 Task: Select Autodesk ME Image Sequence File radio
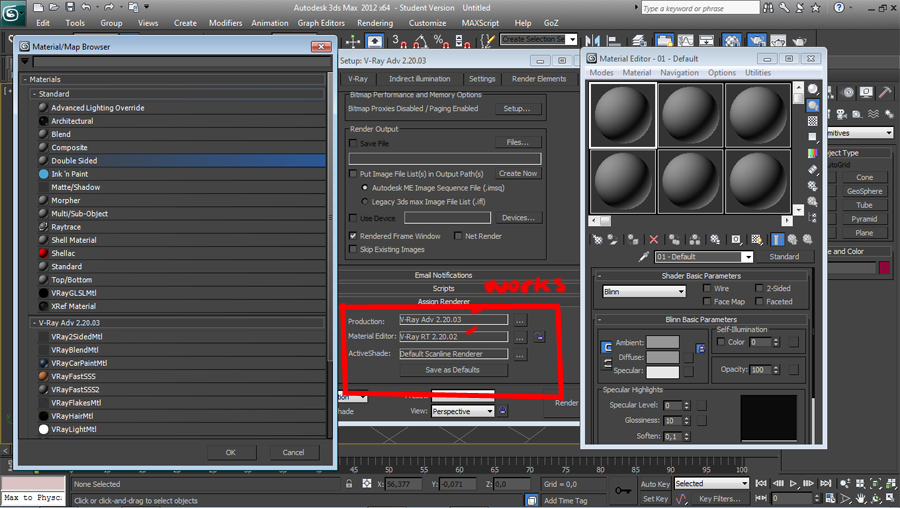pyautogui.click(x=364, y=188)
